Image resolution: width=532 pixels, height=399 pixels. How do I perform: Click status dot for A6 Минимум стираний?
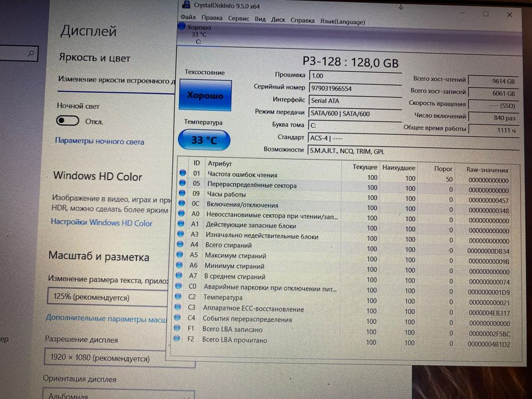click(x=180, y=264)
